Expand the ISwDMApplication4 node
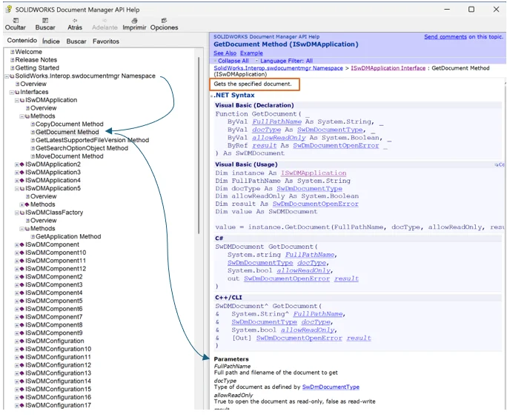507x420 pixels. [x=17, y=181]
